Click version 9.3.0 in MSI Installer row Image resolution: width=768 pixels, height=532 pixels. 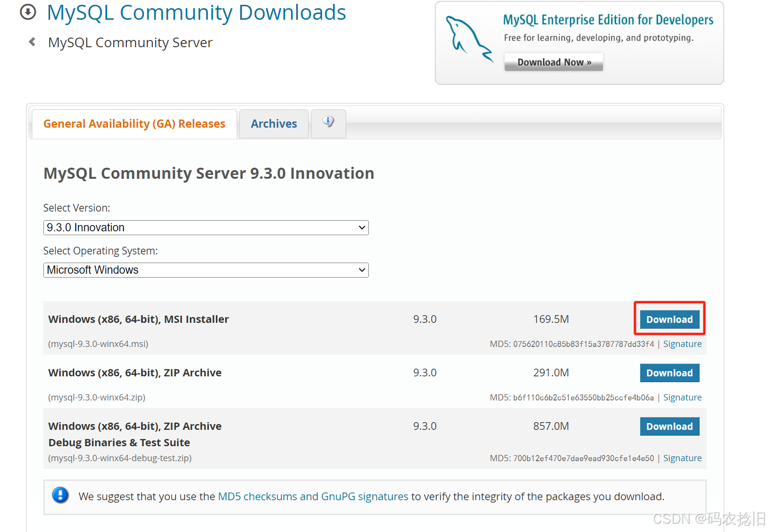(x=425, y=319)
